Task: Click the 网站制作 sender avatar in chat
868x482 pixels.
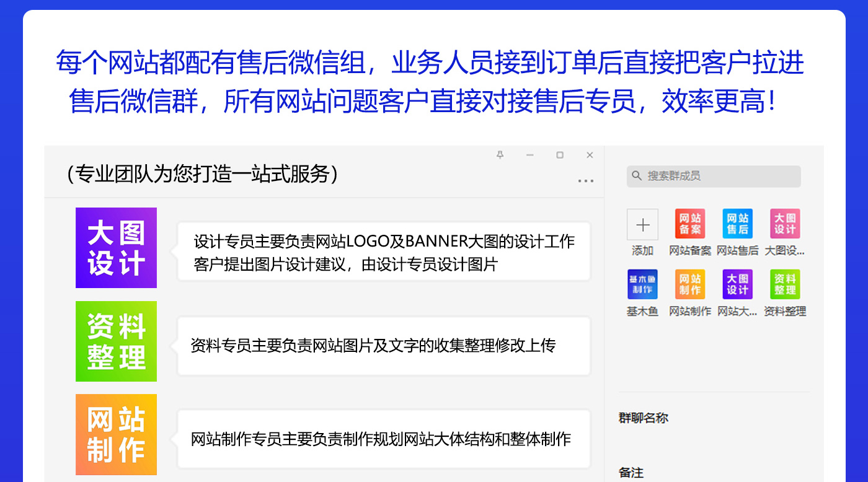Action: click(116, 434)
